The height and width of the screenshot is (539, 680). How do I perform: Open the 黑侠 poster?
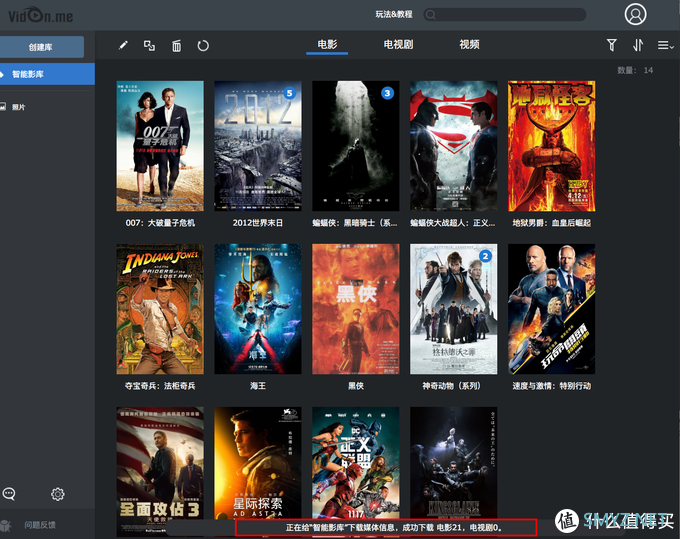pyautogui.click(x=356, y=309)
